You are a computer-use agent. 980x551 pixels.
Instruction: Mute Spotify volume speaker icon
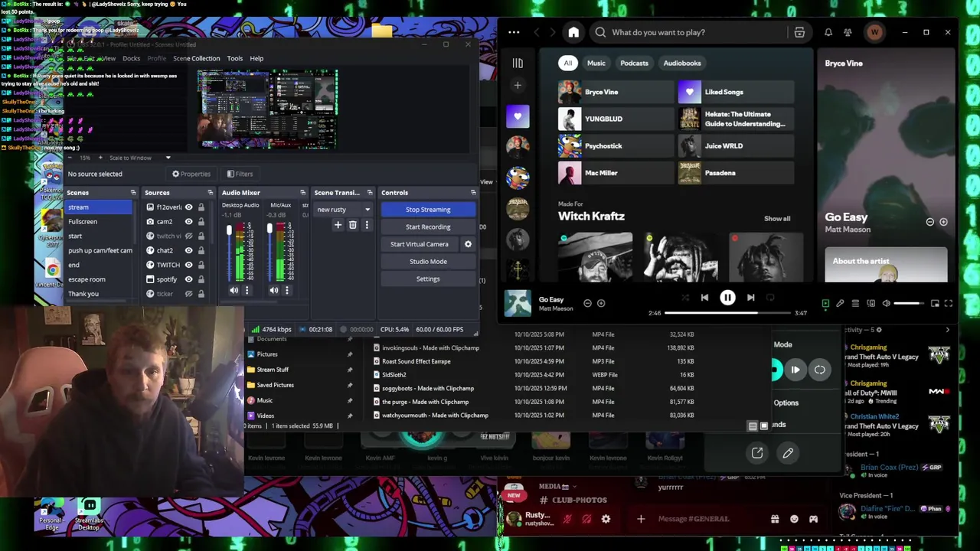tap(886, 304)
